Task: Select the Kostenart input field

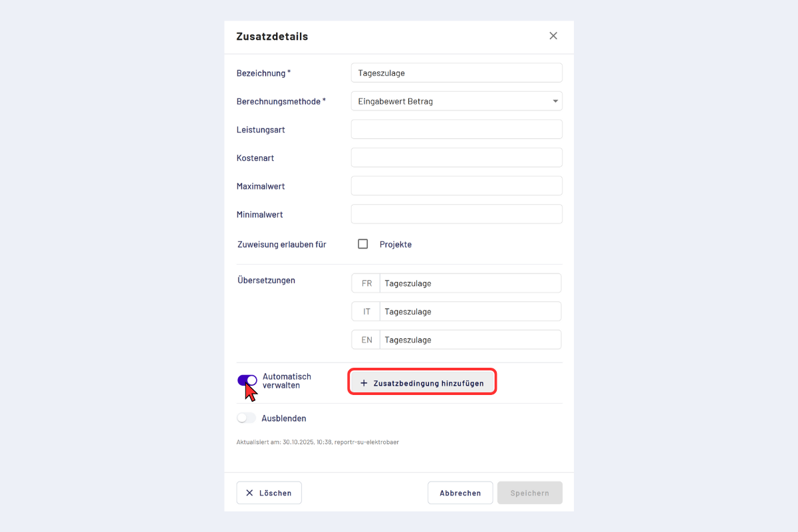Action: tap(456, 158)
